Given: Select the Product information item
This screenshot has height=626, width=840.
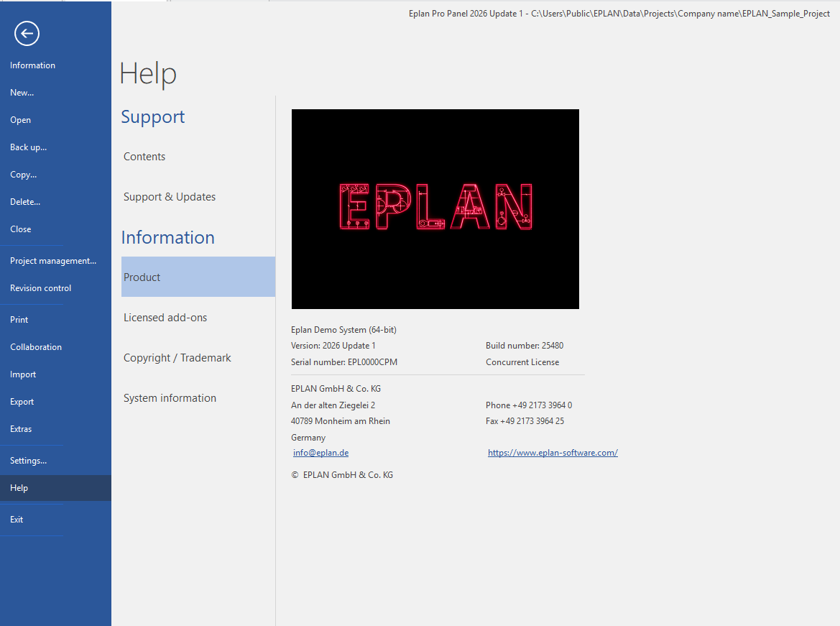Looking at the screenshot, I should pos(198,277).
